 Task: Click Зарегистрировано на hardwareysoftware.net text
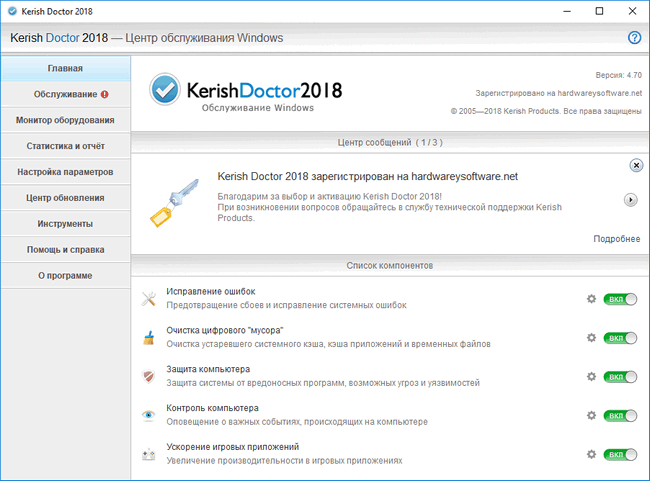[558, 93]
